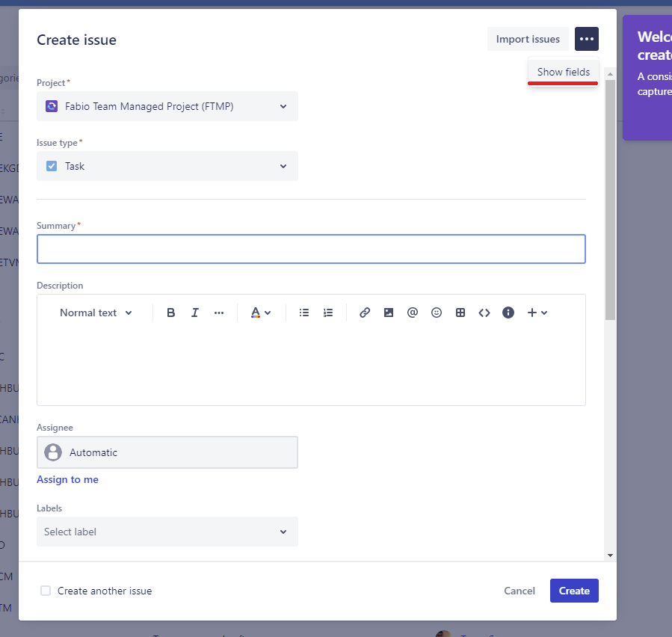The image size is (672, 637).
Task: Click the Automatic assignee avatar icon
Action: (53, 452)
